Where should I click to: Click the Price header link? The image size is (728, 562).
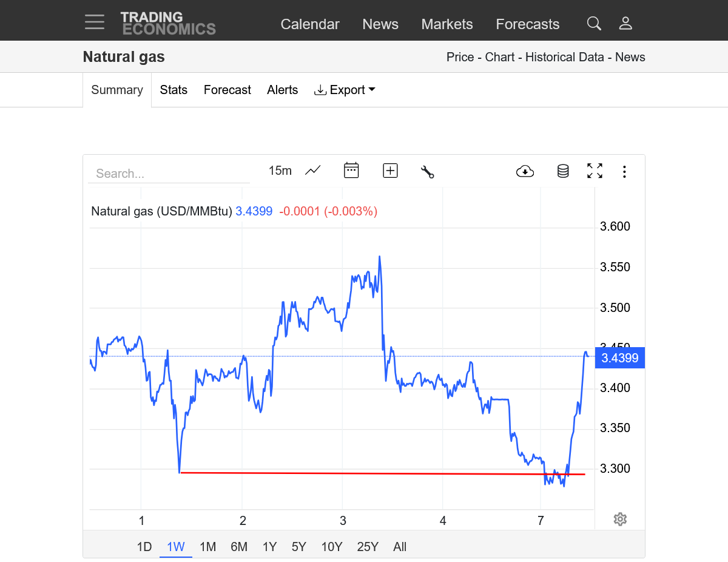tap(460, 57)
